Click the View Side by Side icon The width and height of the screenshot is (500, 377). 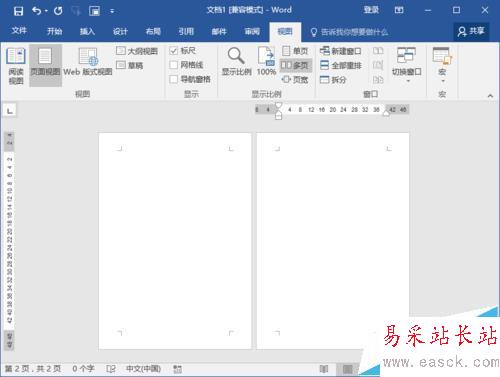point(378,51)
